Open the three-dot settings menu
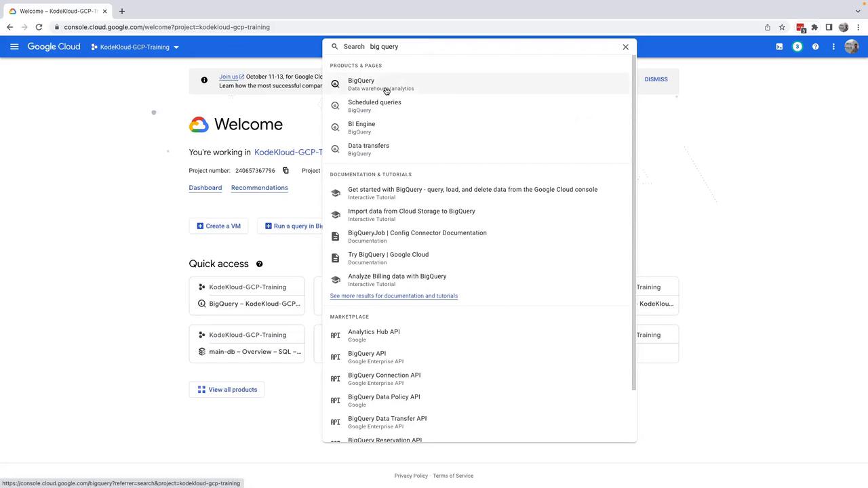Screen dimensions: 868x488 click(833, 47)
